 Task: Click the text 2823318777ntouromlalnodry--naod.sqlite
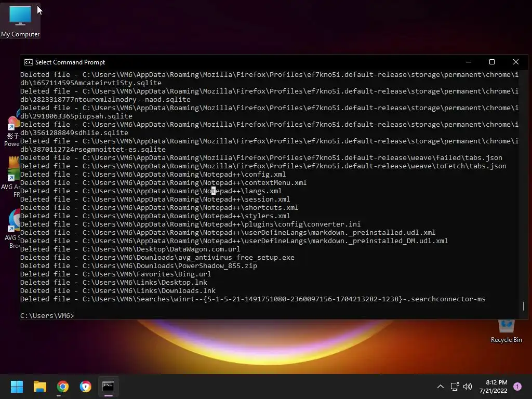coord(112,99)
